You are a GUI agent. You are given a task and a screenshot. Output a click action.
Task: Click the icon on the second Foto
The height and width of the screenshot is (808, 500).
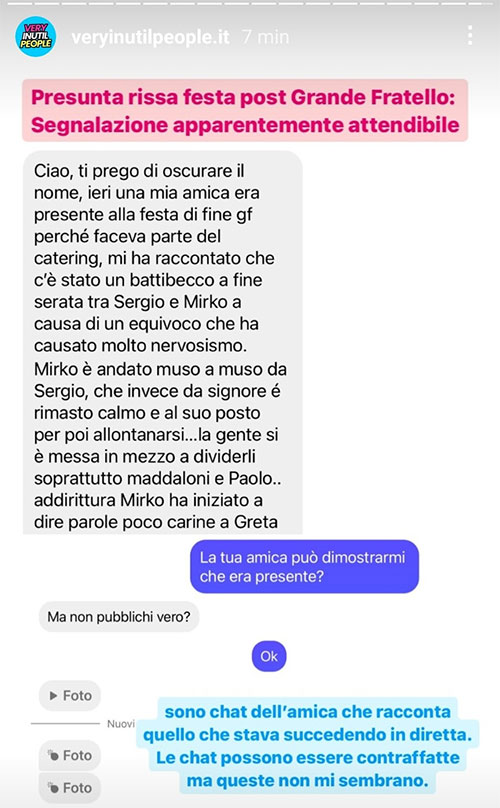pyautogui.click(x=53, y=755)
